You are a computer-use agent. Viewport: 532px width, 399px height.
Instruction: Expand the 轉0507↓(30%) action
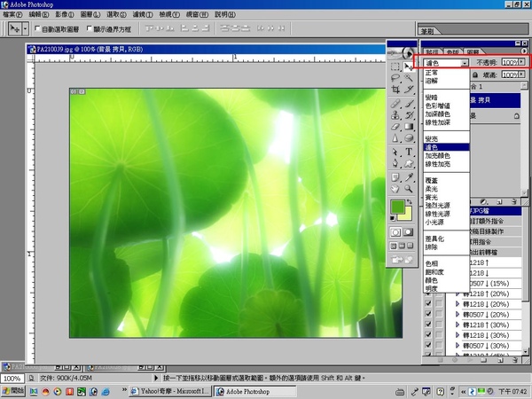click(x=458, y=346)
